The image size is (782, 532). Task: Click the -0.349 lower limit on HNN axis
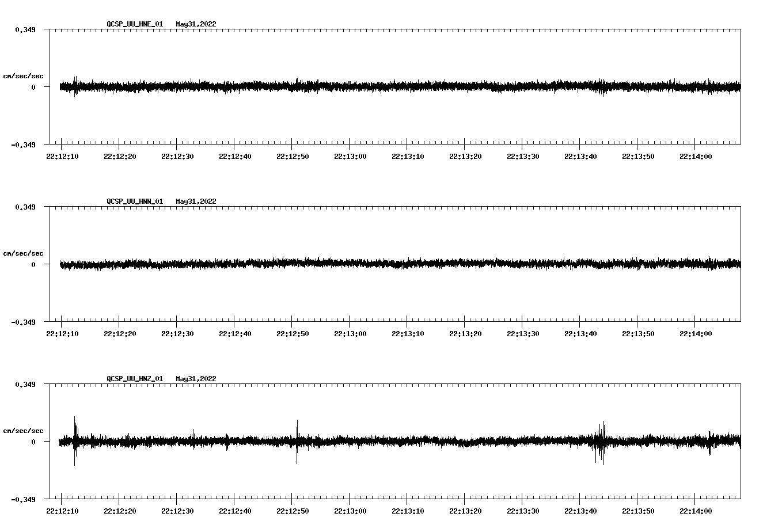pos(23,322)
